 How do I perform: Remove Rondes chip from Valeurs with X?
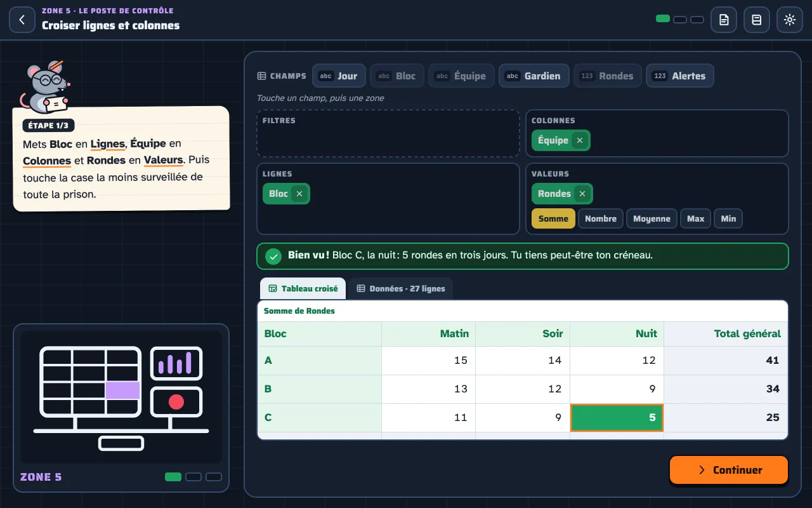pos(582,194)
